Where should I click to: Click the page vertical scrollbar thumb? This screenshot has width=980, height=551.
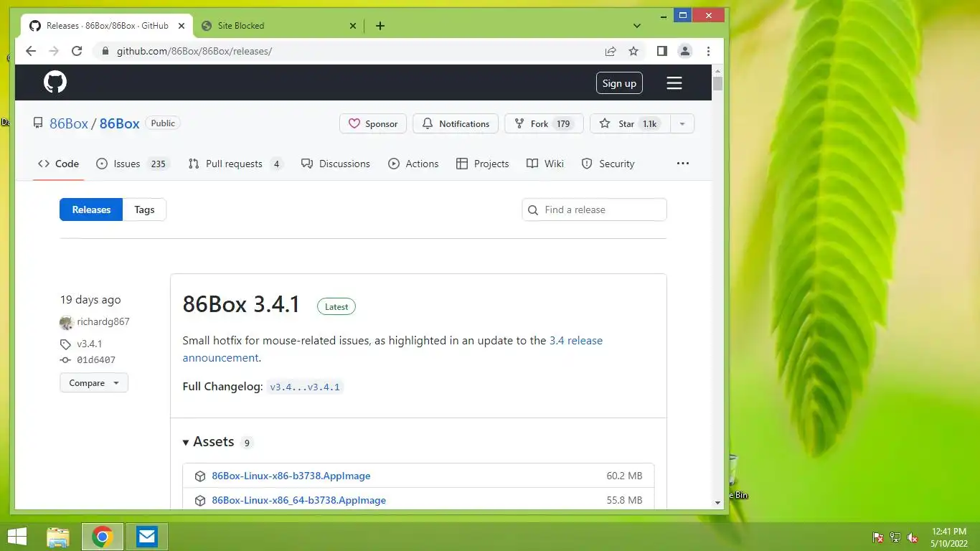[x=717, y=83]
